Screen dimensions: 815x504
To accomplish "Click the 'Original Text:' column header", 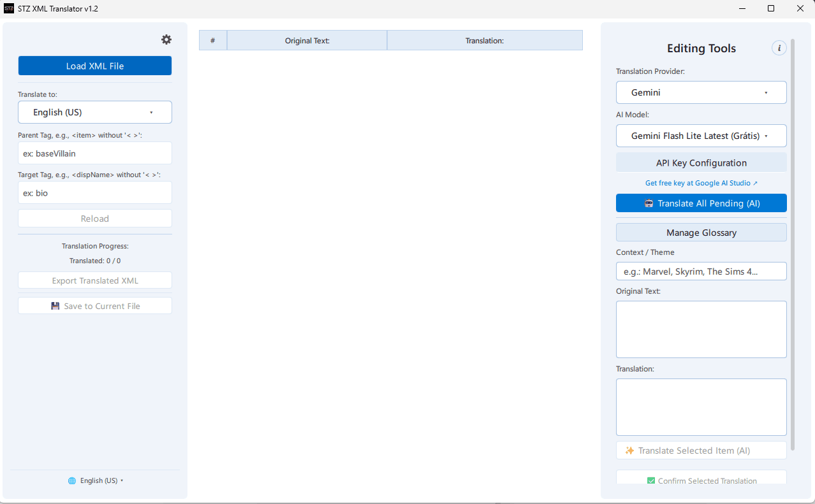I will 307,40.
